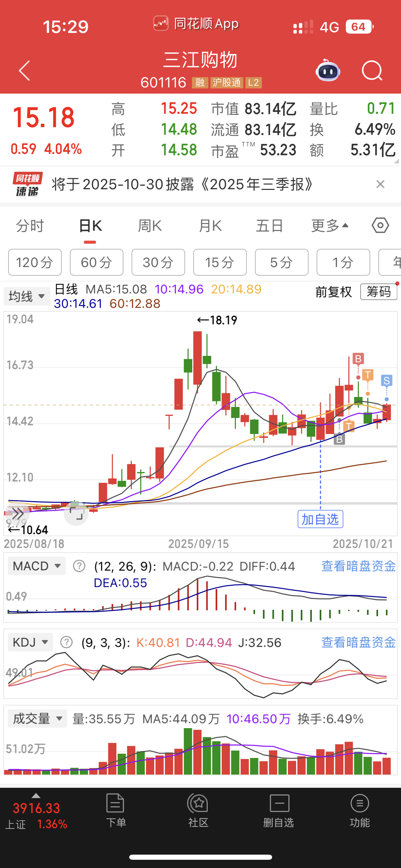The image size is (401, 868).
Task: Tap 上证 index value 3916.33
Action: [x=36, y=808]
